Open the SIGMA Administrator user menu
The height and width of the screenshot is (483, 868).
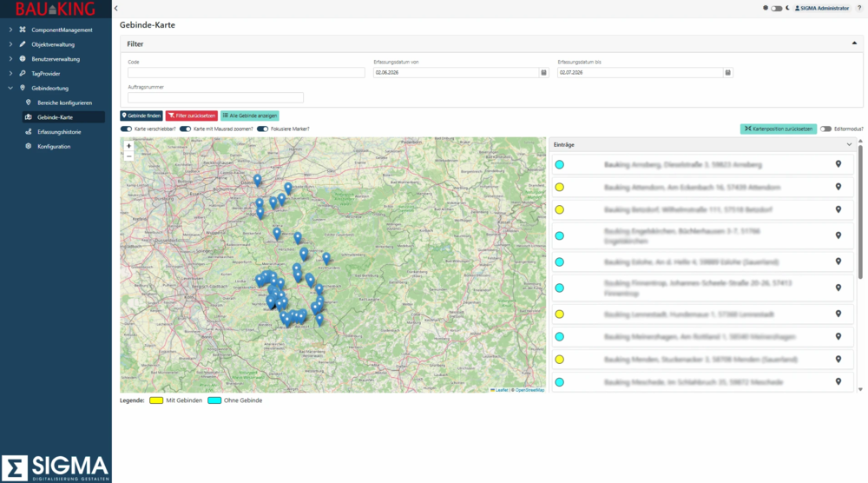coord(822,9)
